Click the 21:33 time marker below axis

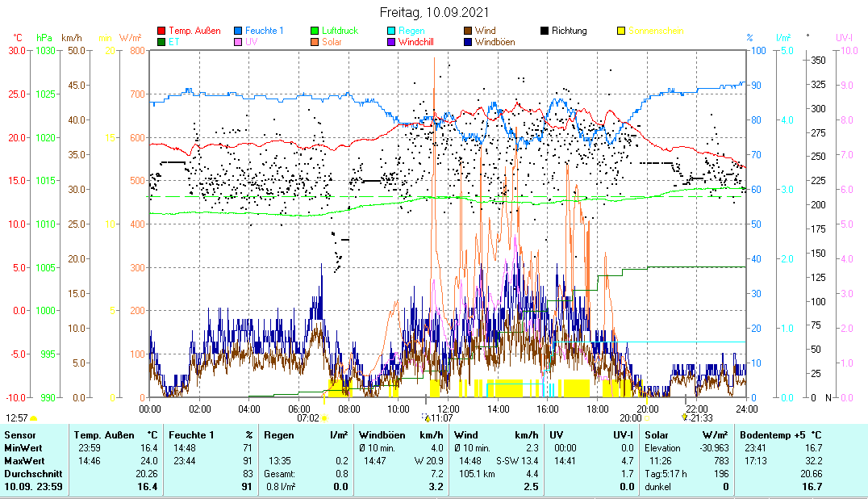click(x=699, y=418)
